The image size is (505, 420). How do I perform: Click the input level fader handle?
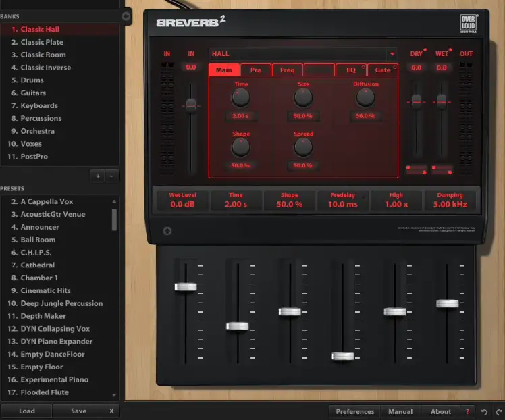tap(191, 105)
